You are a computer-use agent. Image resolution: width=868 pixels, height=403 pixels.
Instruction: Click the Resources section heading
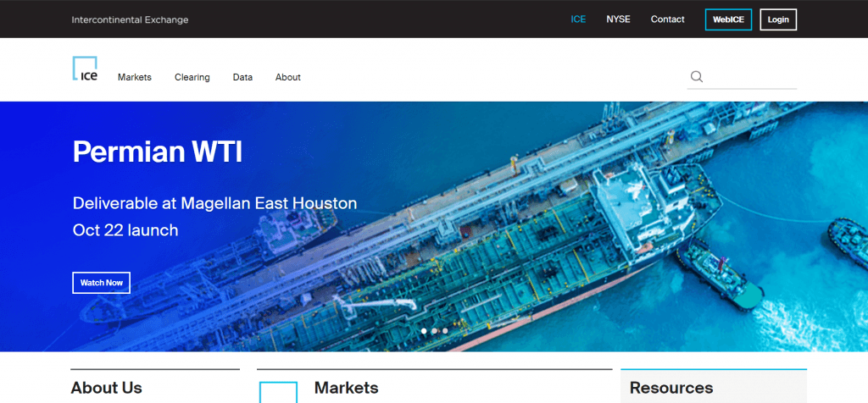click(x=671, y=388)
